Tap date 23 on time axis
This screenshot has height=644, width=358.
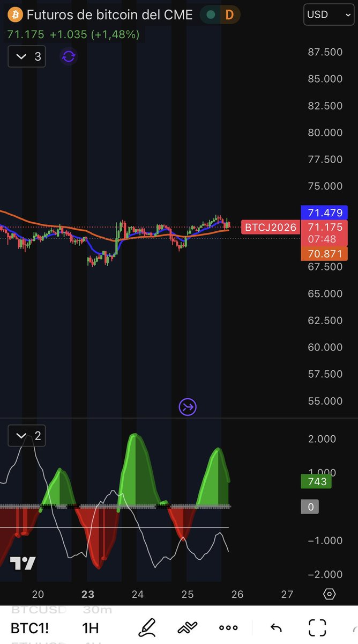point(88,594)
